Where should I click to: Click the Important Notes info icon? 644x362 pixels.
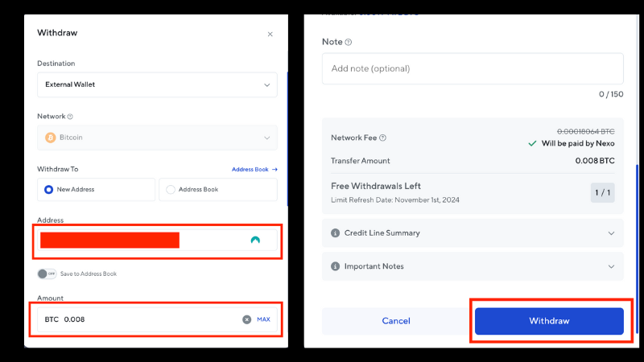coord(335,266)
